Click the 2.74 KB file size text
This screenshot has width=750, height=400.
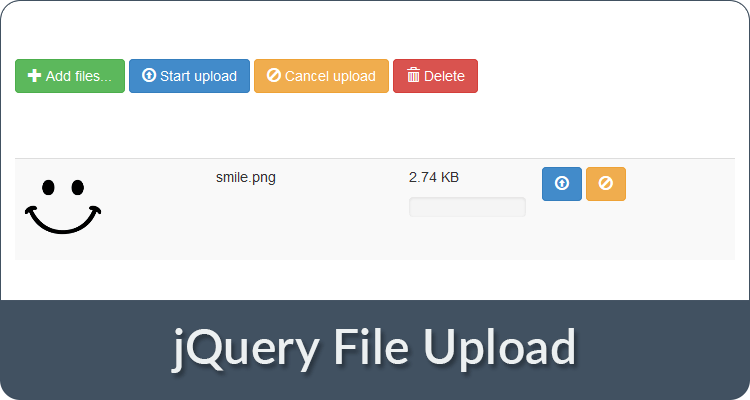(x=434, y=178)
